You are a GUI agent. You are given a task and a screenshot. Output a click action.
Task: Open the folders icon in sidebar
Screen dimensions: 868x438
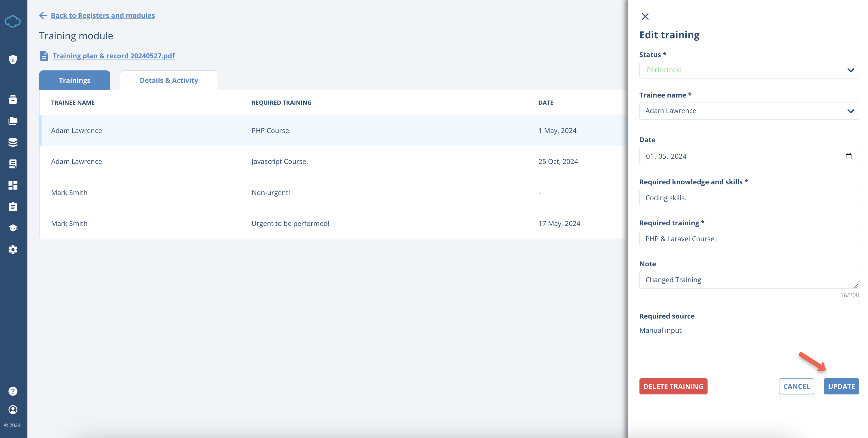[13, 121]
